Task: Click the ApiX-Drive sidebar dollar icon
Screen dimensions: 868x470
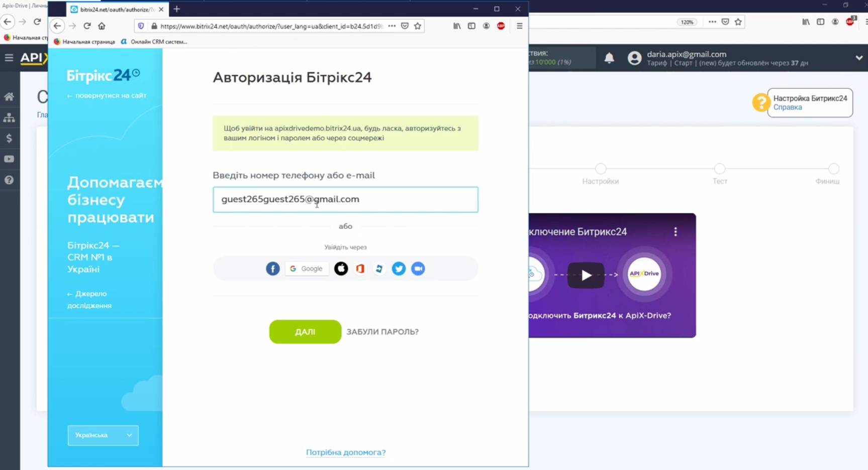Action: pos(9,138)
